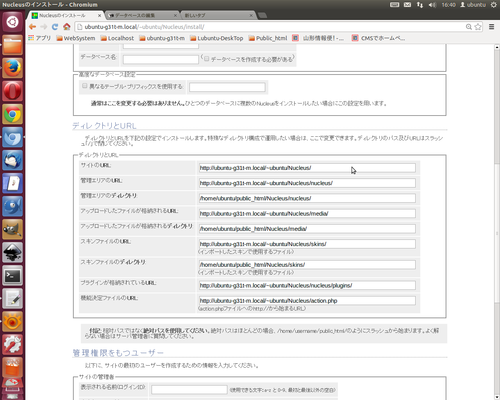Open system settings wrench icon in dock

tap(12, 344)
